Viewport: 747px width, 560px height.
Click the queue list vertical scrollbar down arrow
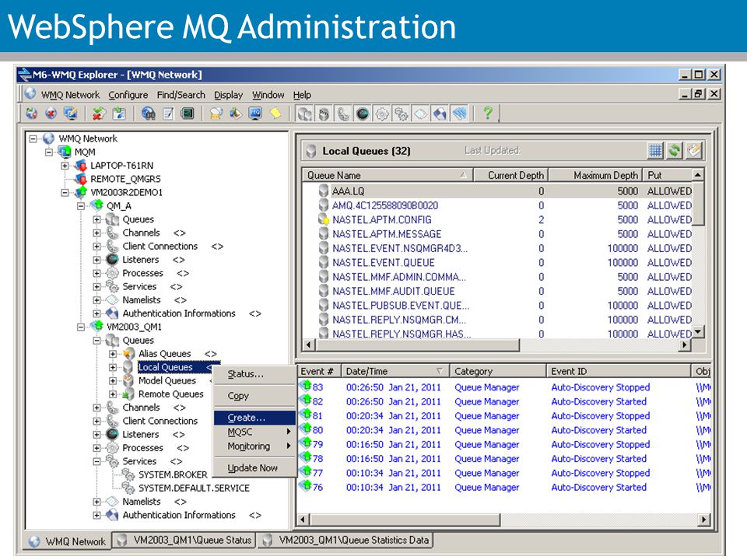click(x=698, y=331)
